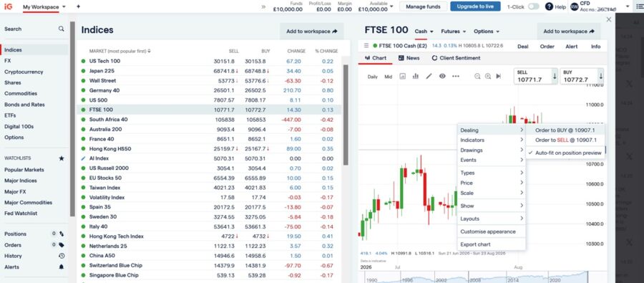Expand the Available funds dropdown arrow

coord(391,6)
